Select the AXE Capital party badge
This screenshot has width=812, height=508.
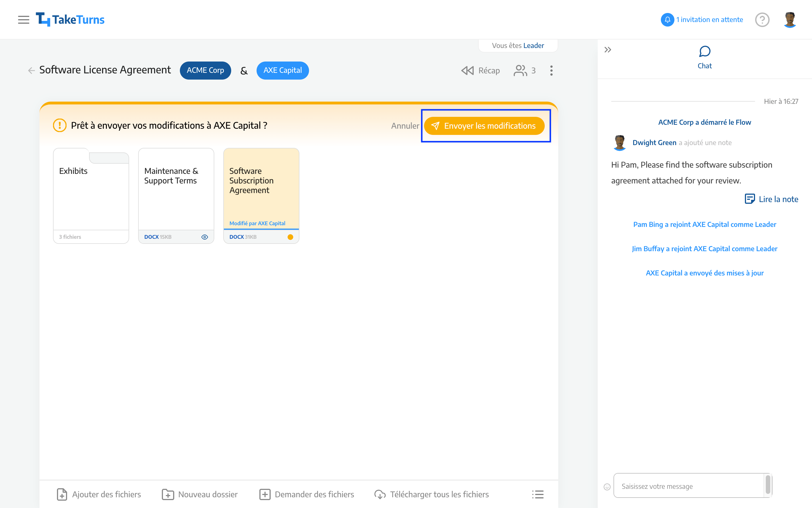point(283,70)
